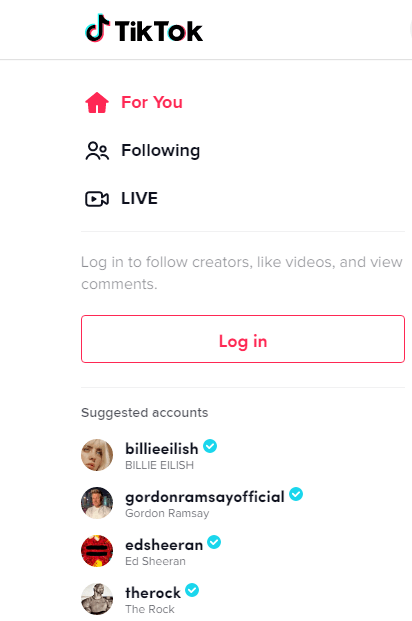Viewport: 412px width, 621px height.
Task: Click the TikTok logo icon
Action: [x=97, y=29]
